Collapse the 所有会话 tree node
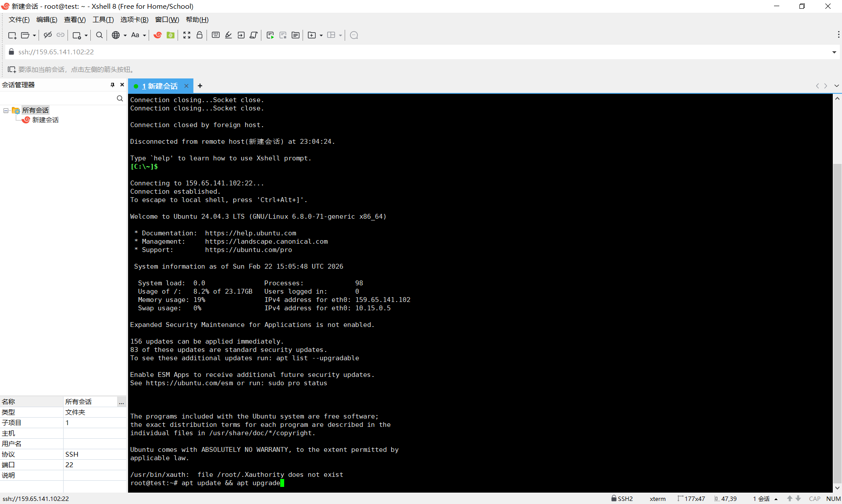 tap(6, 110)
